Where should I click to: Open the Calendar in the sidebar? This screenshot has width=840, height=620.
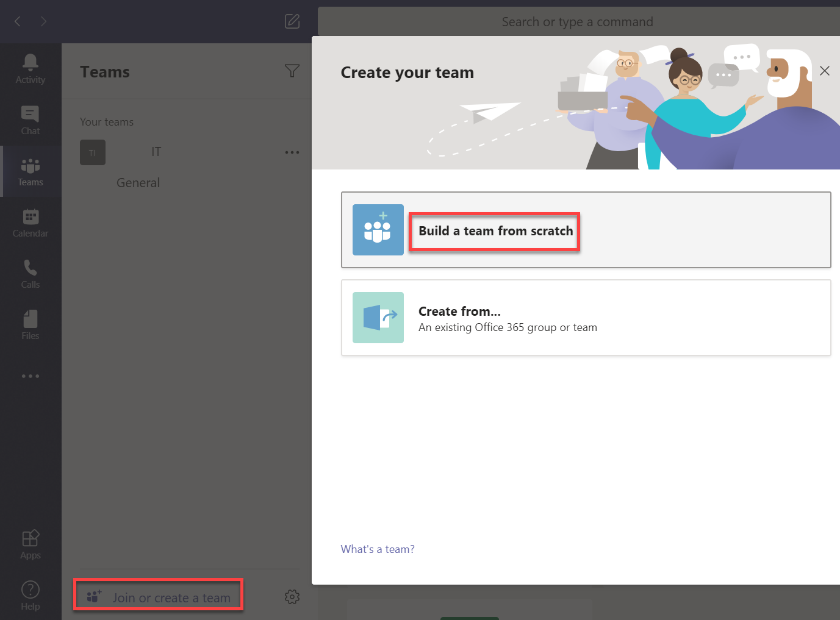tap(31, 223)
